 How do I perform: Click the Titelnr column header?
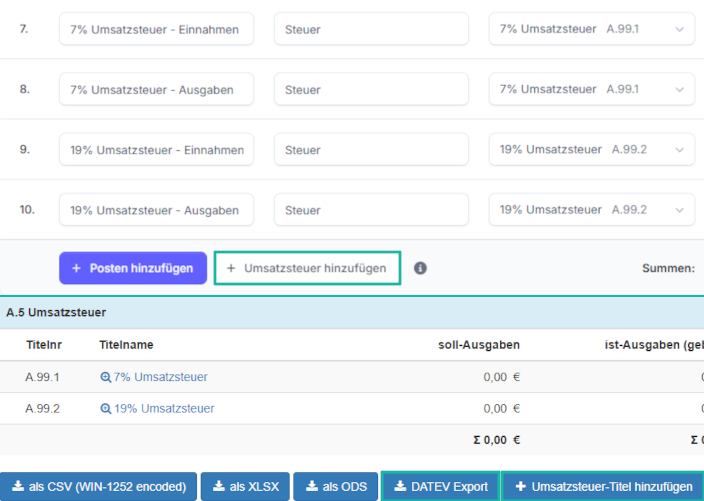tap(44, 345)
